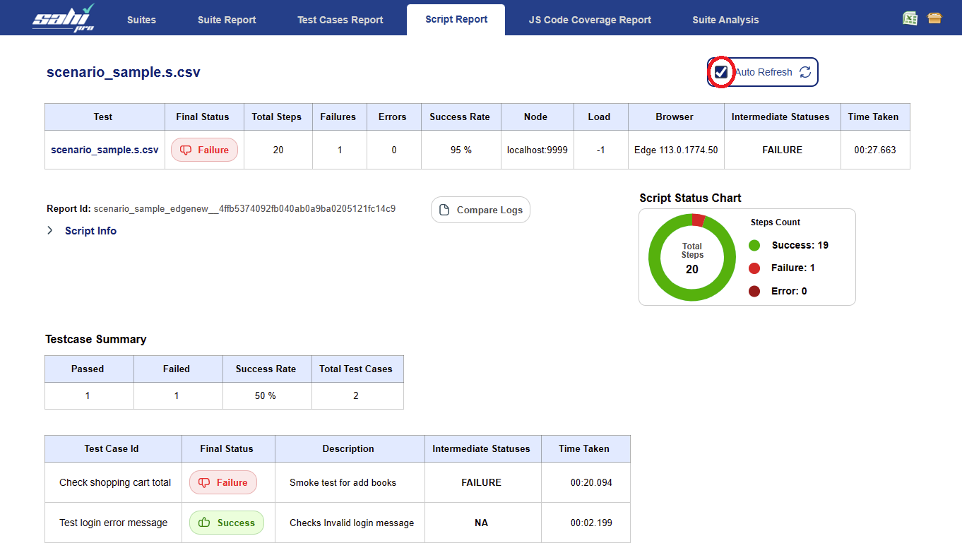Uncheck the Auto Refresh checkbox
962x560 pixels.
(721, 72)
